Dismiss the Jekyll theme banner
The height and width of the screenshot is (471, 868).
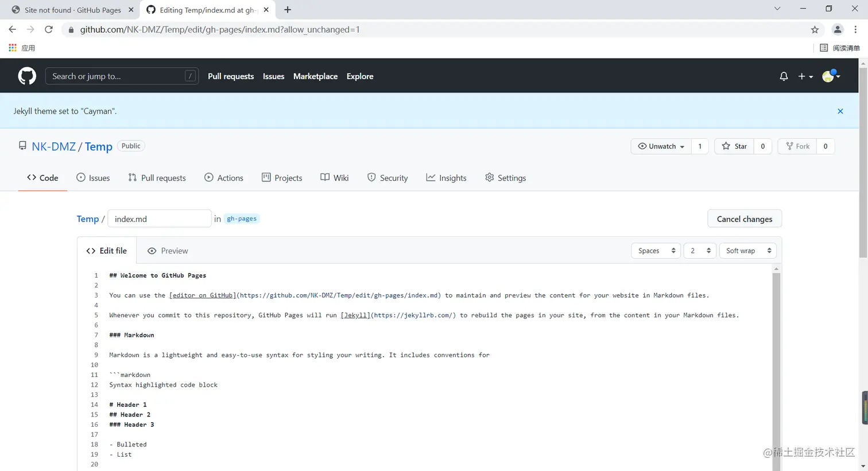coord(840,111)
